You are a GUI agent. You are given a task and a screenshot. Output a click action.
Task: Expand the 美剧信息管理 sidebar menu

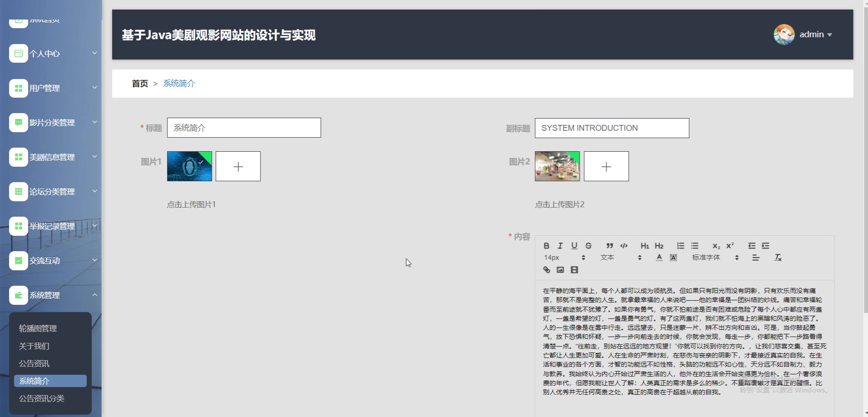point(51,157)
